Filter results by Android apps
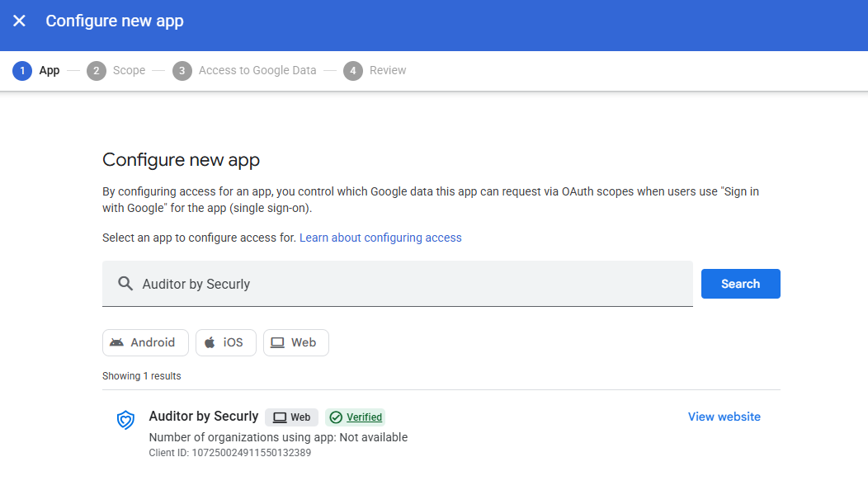Image resolution: width=868 pixels, height=490 pixels. (145, 342)
